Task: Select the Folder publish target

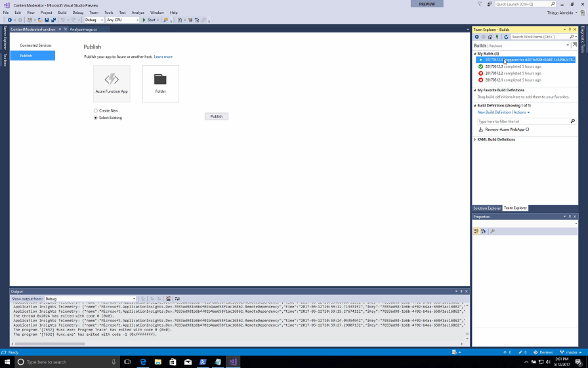Action: pyautogui.click(x=161, y=83)
